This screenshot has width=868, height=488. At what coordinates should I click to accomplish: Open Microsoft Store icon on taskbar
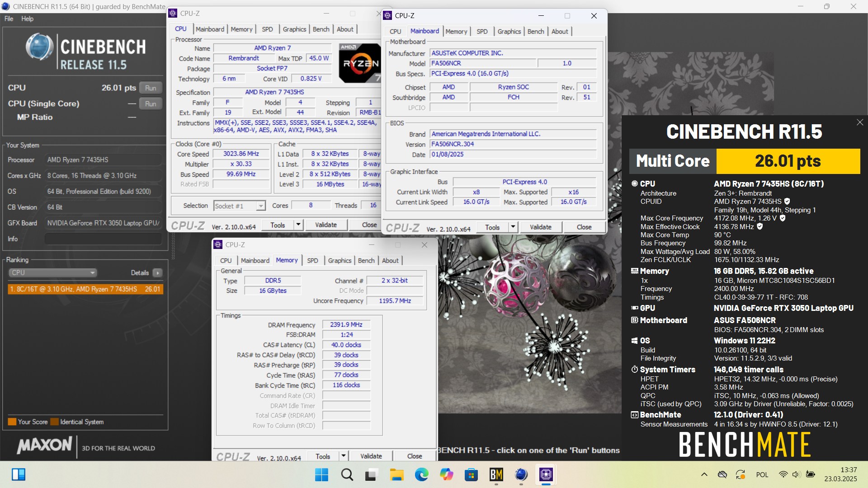pyautogui.click(x=471, y=474)
